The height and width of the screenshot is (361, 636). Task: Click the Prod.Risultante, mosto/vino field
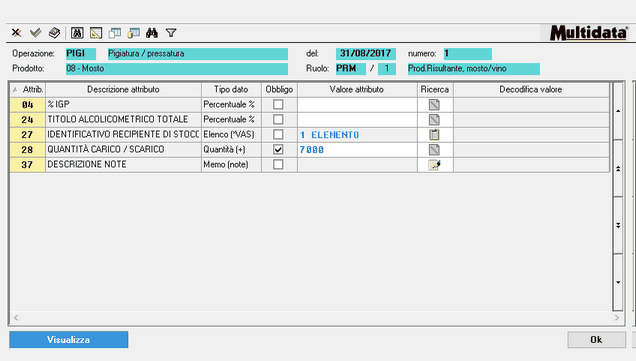473,69
